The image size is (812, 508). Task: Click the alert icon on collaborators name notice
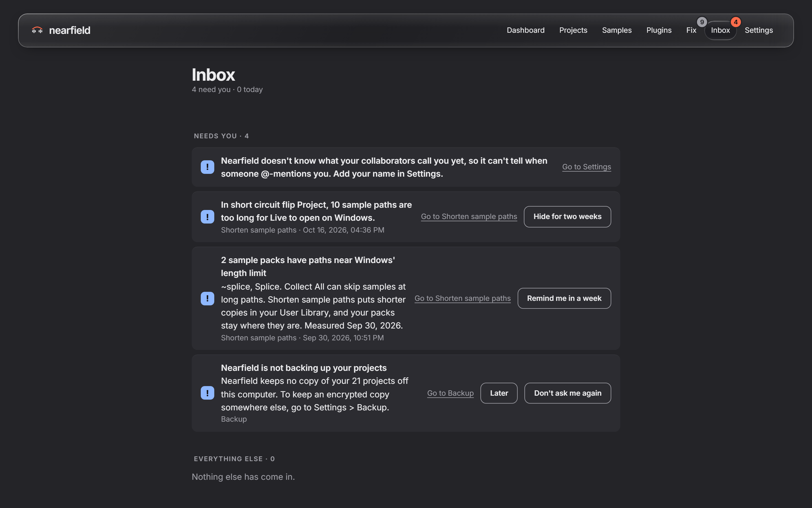(x=207, y=167)
